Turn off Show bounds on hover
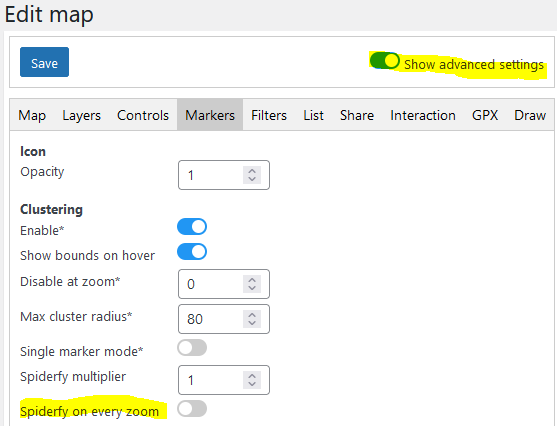 click(x=192, y=252)
